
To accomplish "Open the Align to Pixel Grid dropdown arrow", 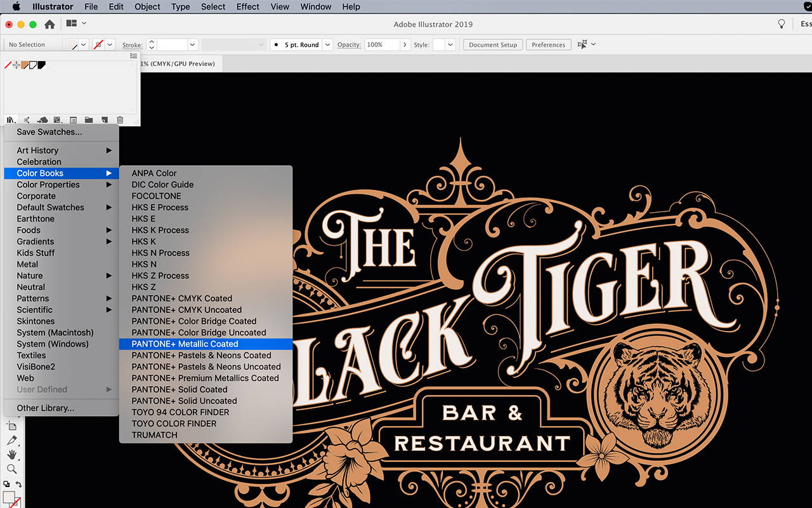I will tap(593, 44).
